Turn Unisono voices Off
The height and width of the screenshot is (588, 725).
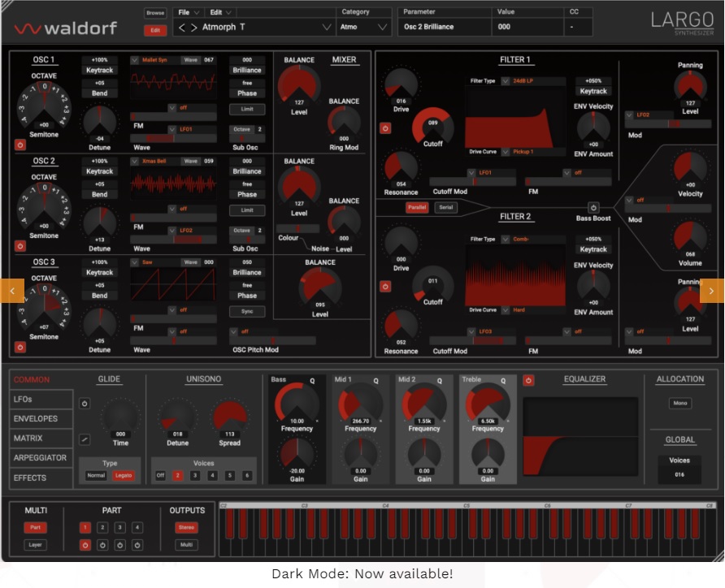[160, 475]
